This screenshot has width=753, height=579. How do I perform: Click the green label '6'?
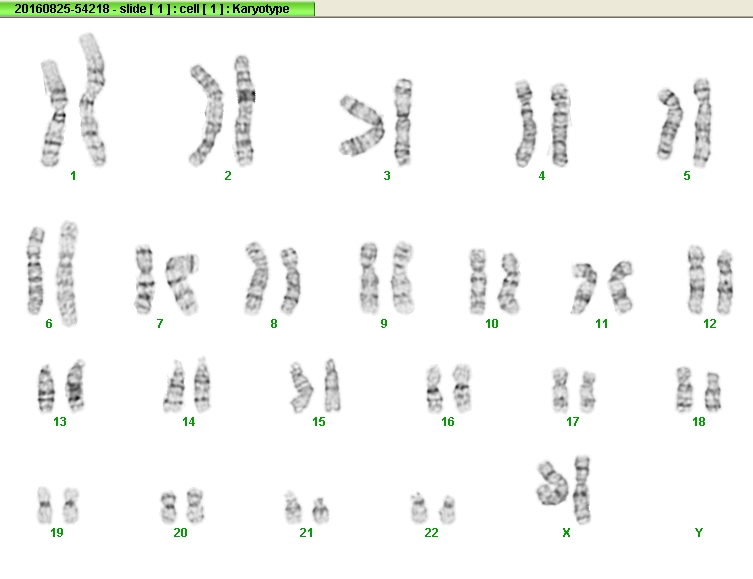tap(49, 324)
